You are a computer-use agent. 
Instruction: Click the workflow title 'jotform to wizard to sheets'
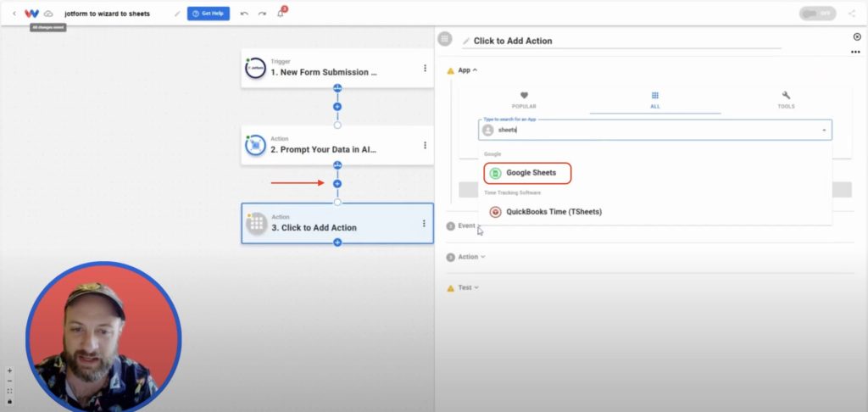[x=108, y=14]
